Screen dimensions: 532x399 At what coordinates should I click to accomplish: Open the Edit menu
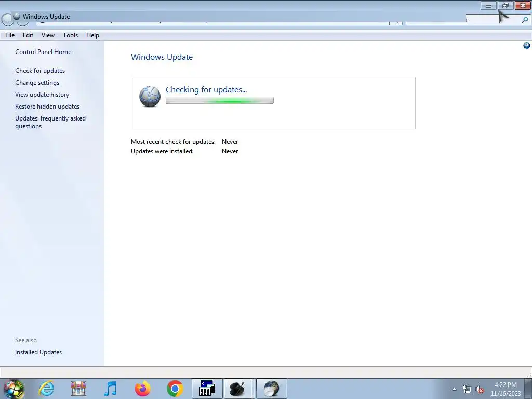coord(28,35)
